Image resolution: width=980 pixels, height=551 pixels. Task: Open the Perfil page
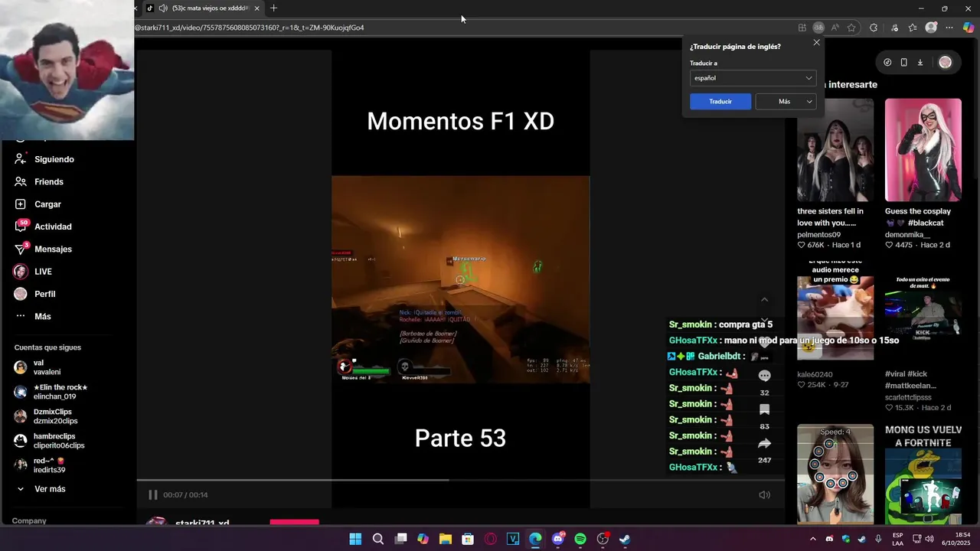(34, 294)
